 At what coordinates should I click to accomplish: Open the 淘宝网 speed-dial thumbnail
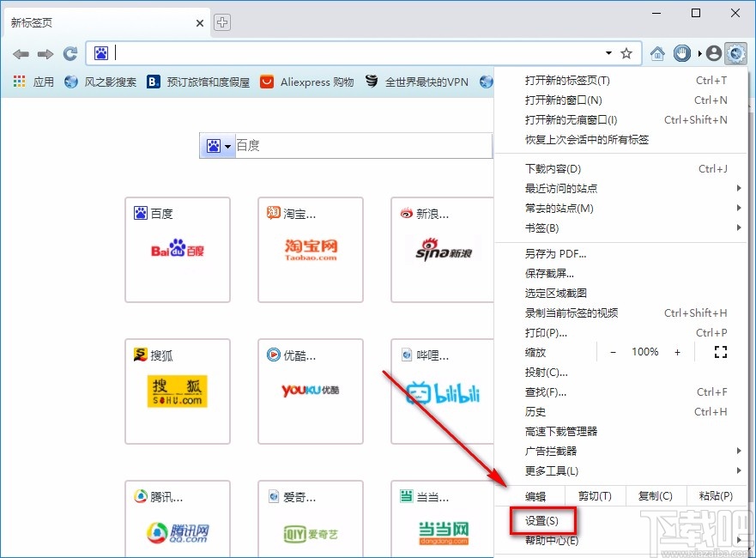point(311,250)
